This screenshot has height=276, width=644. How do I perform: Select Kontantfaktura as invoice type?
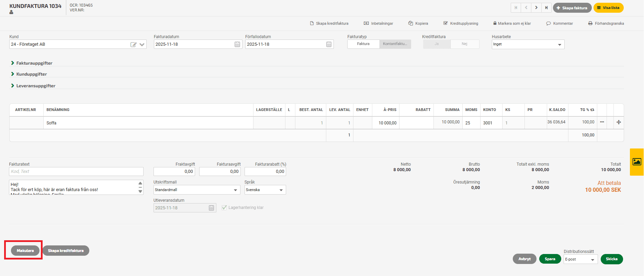[395, 44]
